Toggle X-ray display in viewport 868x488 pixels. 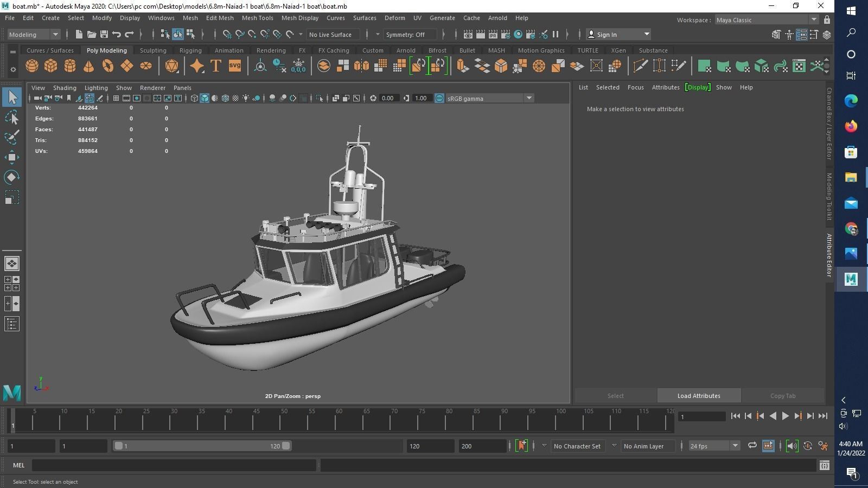pos(335,98)
